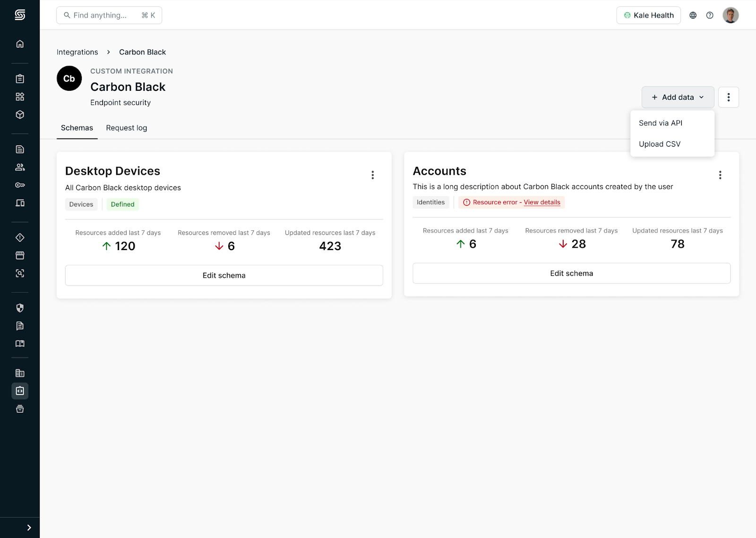This screenshot has height=538, width=756.
Task: Open View details for resource error
Action: coord(542,202)
